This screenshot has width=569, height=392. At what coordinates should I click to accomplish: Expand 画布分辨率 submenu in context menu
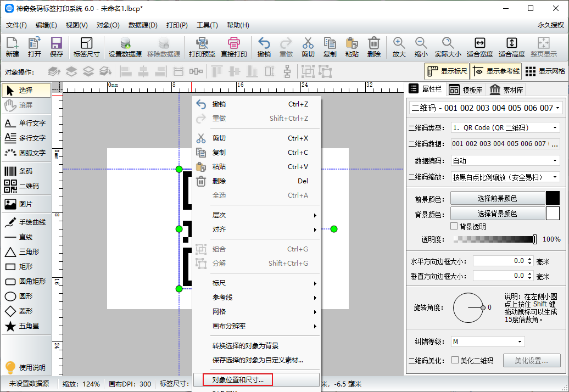(256, 326)
